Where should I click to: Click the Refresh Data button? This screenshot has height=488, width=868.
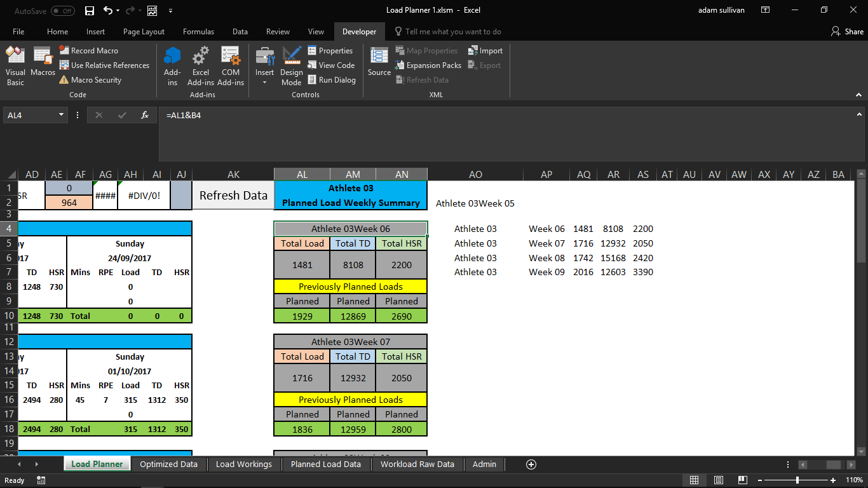coord(233,196)
